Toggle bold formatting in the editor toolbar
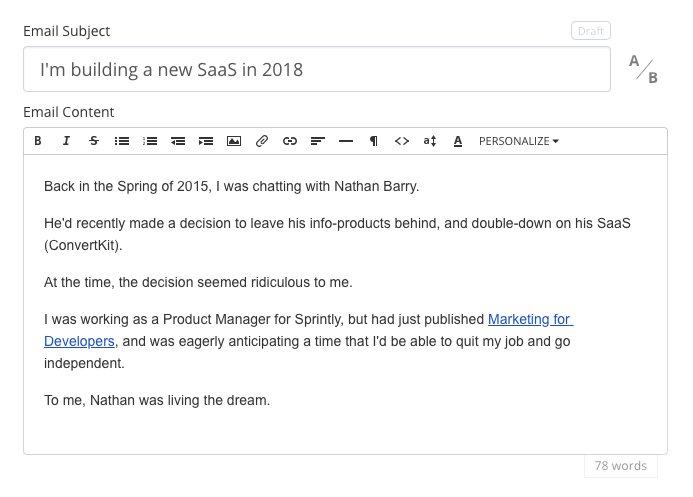 click(38, 141)
